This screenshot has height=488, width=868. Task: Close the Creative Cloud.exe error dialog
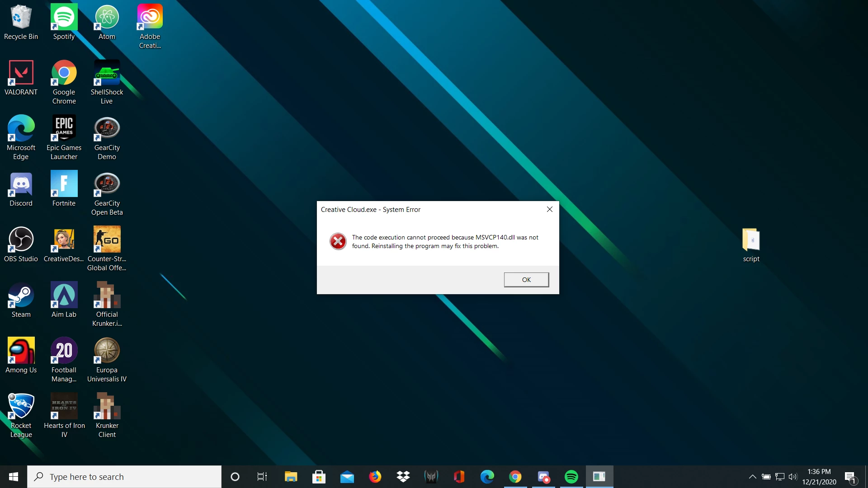(550, 209)
